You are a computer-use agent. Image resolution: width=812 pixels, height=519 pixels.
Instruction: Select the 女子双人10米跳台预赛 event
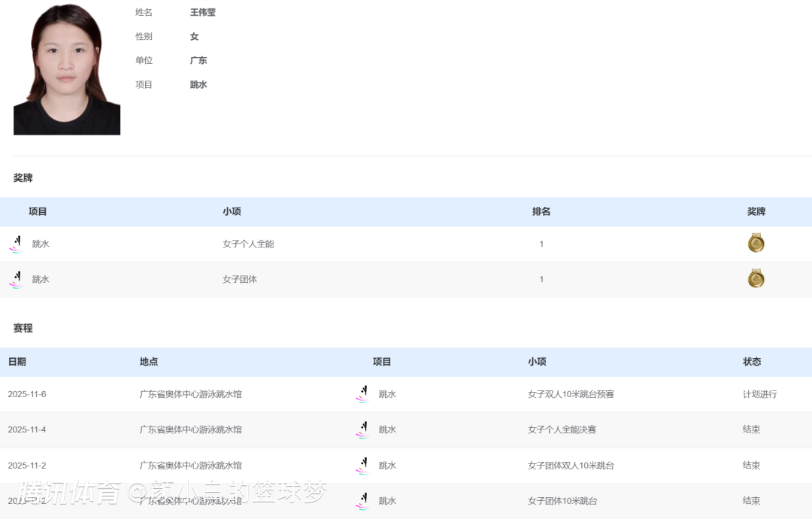point(571,394)
